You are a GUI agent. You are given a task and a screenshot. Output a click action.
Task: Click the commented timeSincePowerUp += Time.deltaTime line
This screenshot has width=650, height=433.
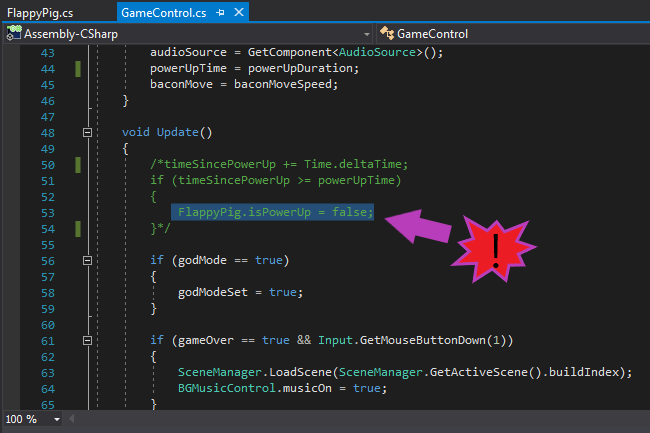[279, 164]
